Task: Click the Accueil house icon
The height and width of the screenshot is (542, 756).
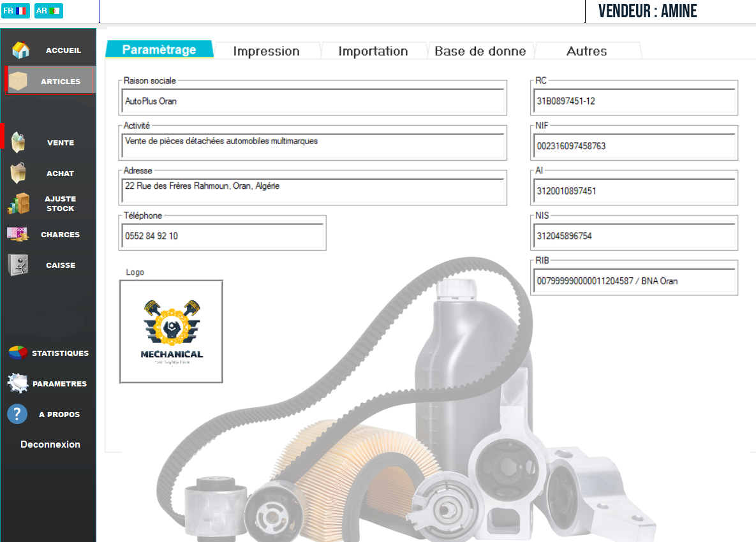Action: [x=21, y=50]
